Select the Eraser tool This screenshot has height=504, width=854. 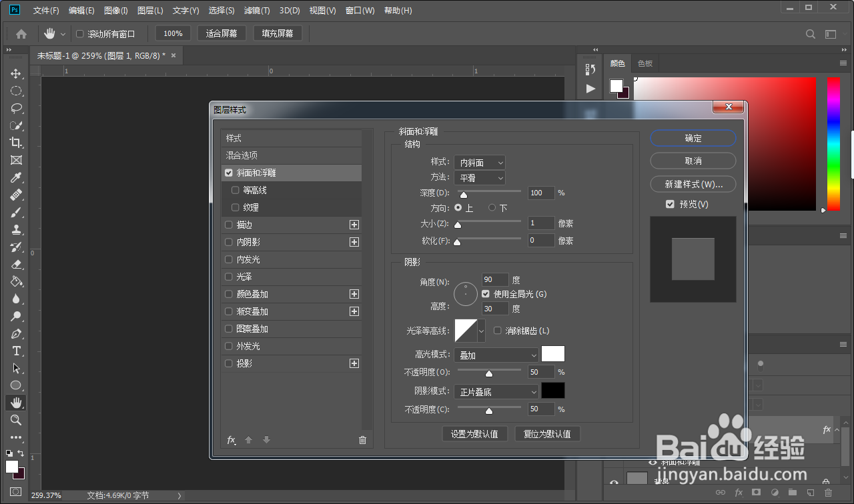(16, 264)
